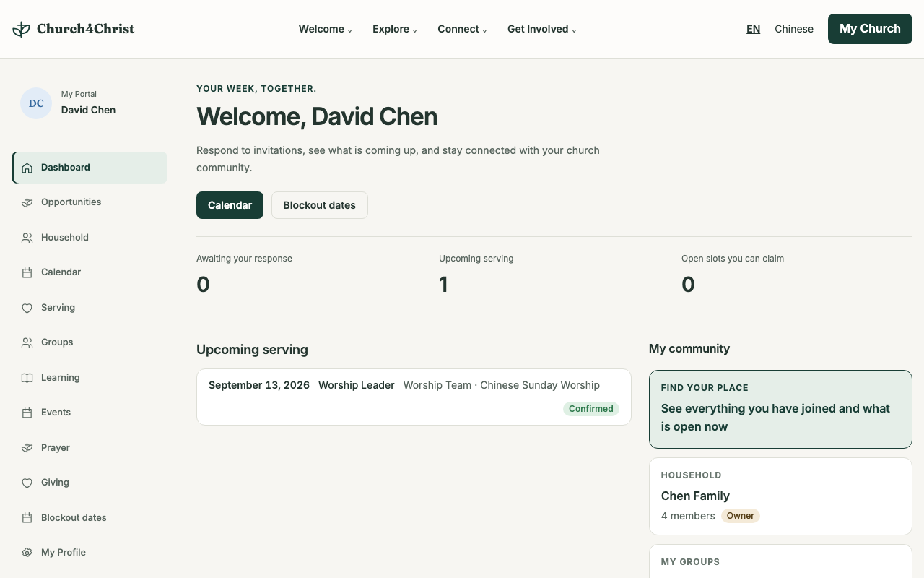Image resolution: width=924 pixels, height=578 pixels.
Task: Click the Owner badge
Action: [741, 516]
